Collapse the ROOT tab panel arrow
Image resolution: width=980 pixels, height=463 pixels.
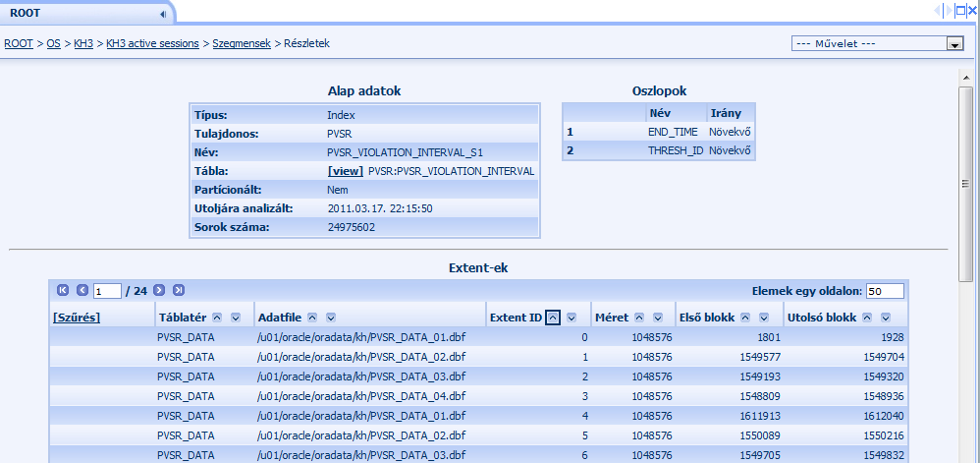coord(162,14)
